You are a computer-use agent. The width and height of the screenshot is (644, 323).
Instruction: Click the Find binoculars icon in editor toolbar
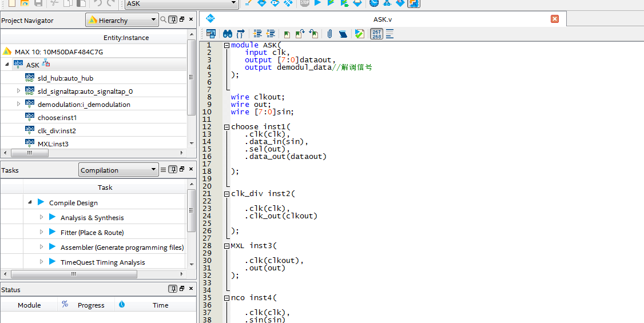tap(227, 34)
